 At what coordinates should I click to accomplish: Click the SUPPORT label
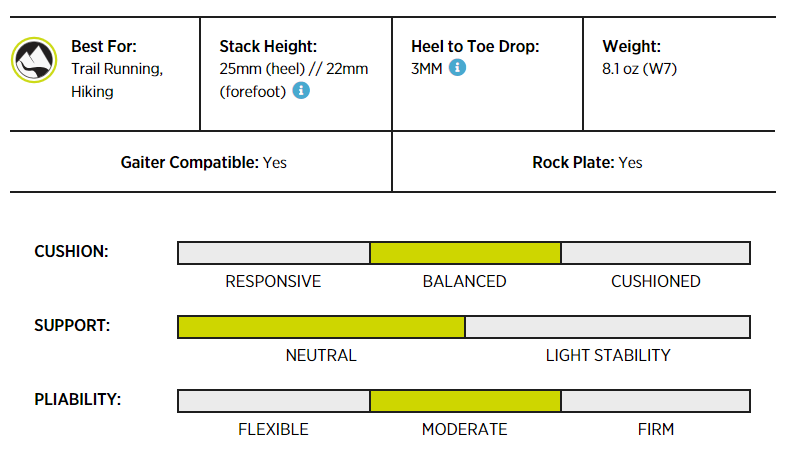[x=72, y=325]
